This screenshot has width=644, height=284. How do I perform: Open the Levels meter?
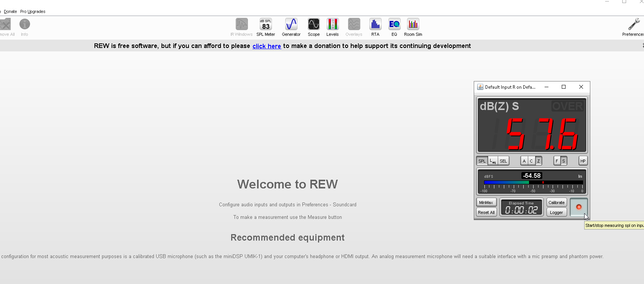332,27
